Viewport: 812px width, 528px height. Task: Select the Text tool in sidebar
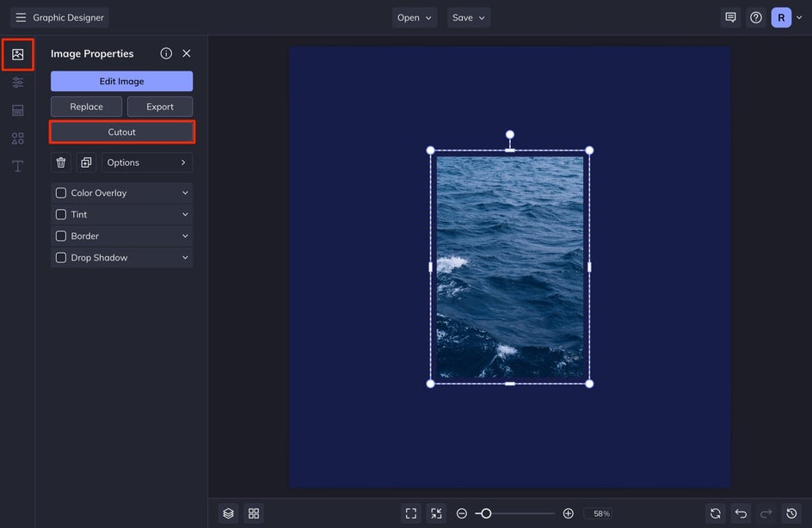(x=17, y=166)
